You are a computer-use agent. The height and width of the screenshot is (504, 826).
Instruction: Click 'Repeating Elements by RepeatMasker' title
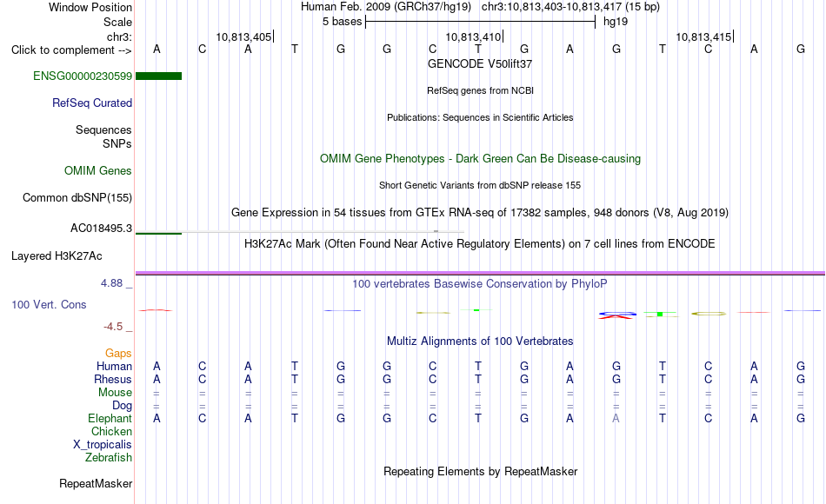pos(480,471)
